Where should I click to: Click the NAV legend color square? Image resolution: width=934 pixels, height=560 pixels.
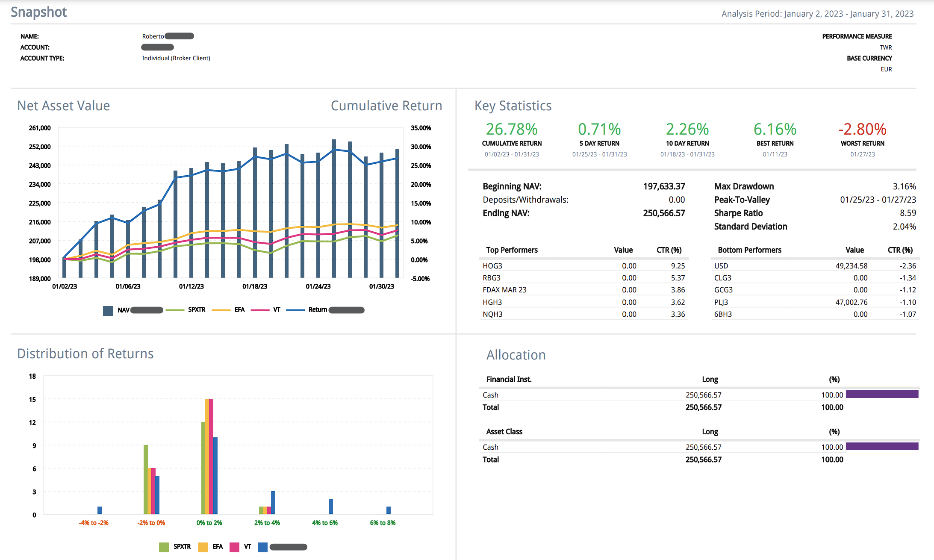tap(108, 310)
